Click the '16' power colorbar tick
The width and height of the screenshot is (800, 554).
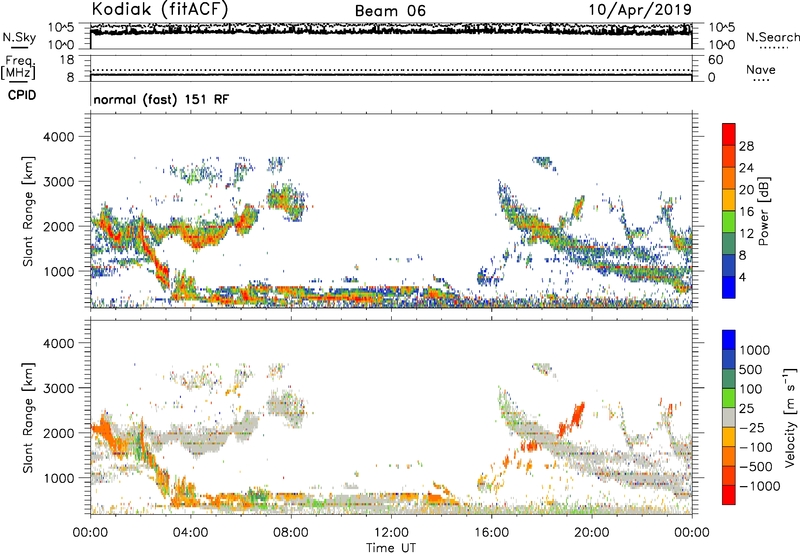click(746, 212)
